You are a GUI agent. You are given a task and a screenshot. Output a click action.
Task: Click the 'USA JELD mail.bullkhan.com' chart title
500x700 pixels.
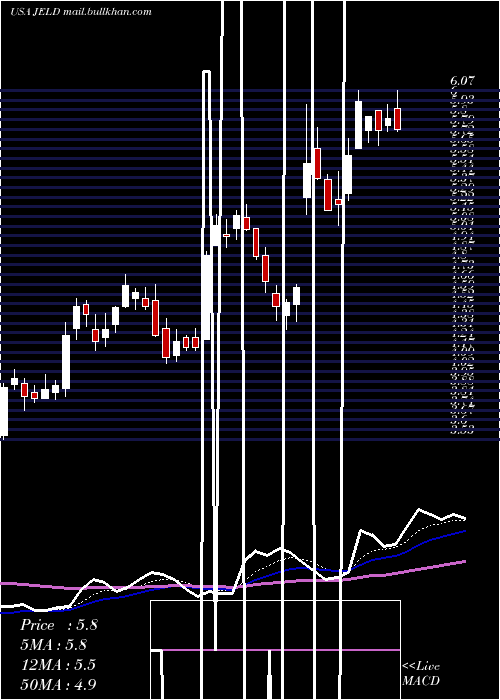(81, 12)
